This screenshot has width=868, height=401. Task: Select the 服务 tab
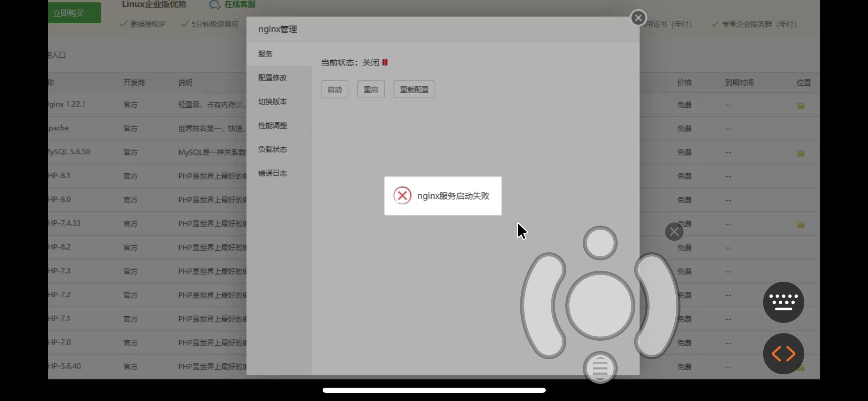click(x=279, y=54)
